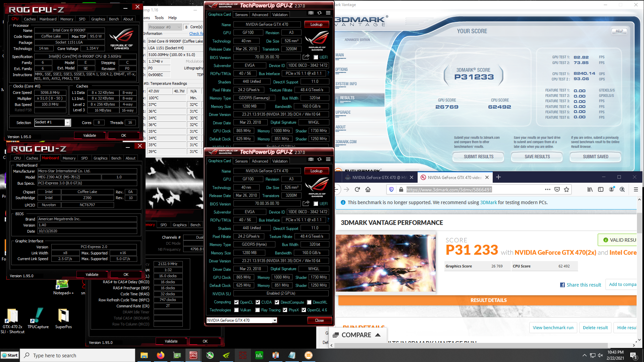644x362 pixels.
Task: Open the Sensors tab in the top GPU-Z window
Action: 241,15
